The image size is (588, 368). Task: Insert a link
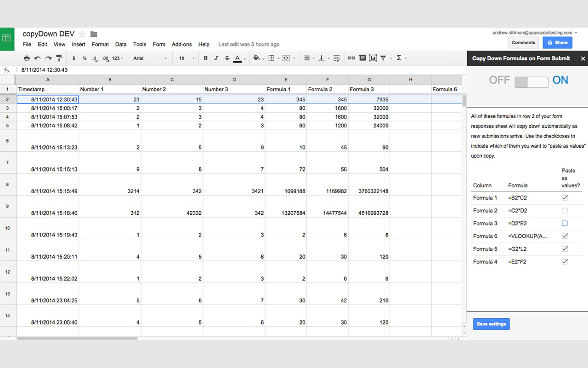(x=351, y=58)
